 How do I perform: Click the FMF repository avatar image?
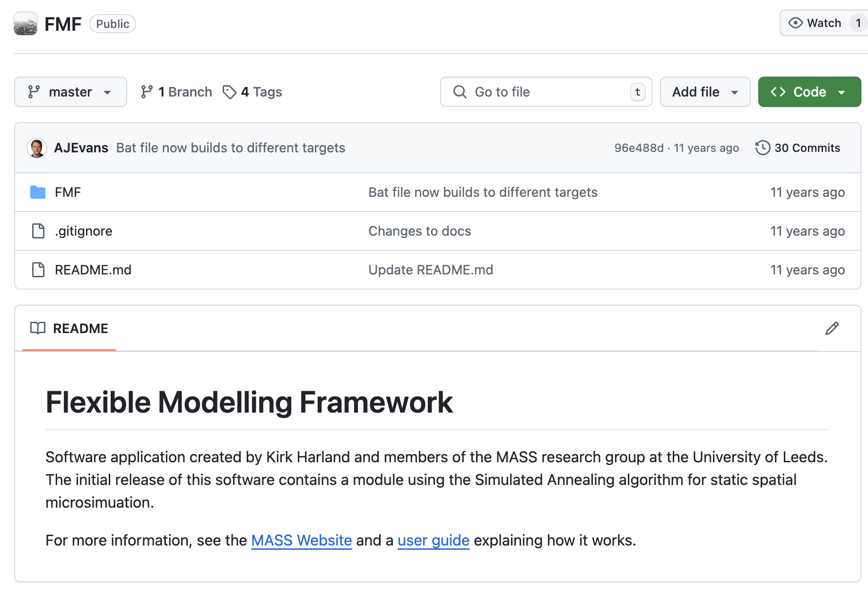tap(26, 24)
